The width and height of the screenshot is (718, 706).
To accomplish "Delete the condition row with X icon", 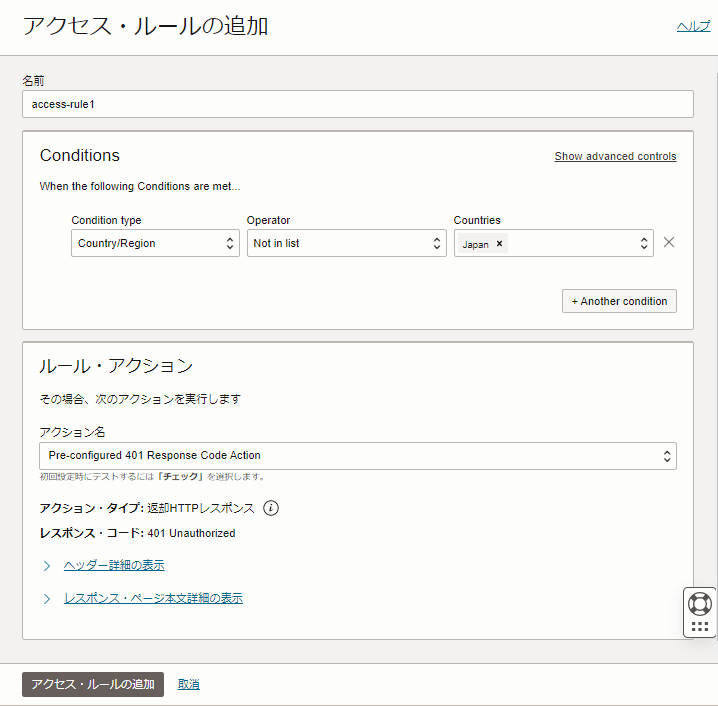I will [669, 242].
